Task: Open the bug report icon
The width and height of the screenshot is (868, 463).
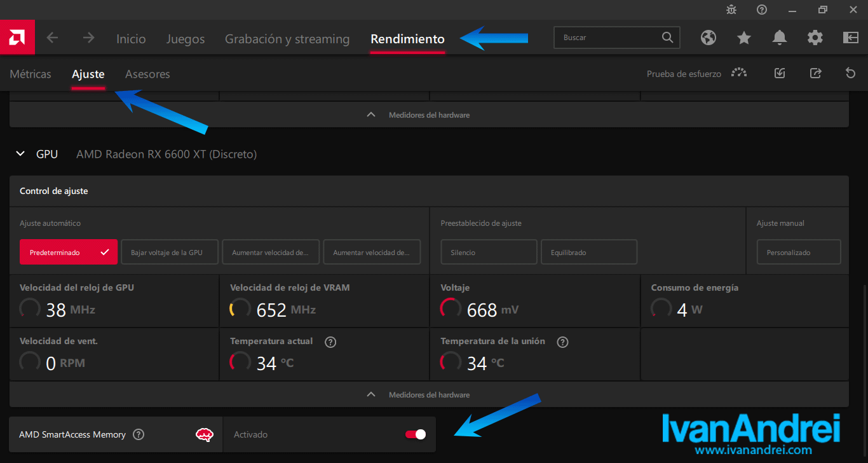Action: pos(731,10)
